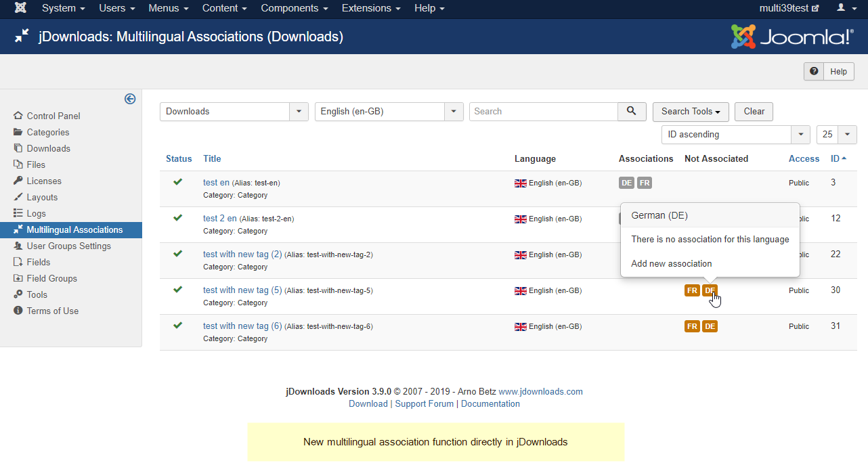Click the search magnifier button
This screenshot has width=868, height=465.
[632, 112]
